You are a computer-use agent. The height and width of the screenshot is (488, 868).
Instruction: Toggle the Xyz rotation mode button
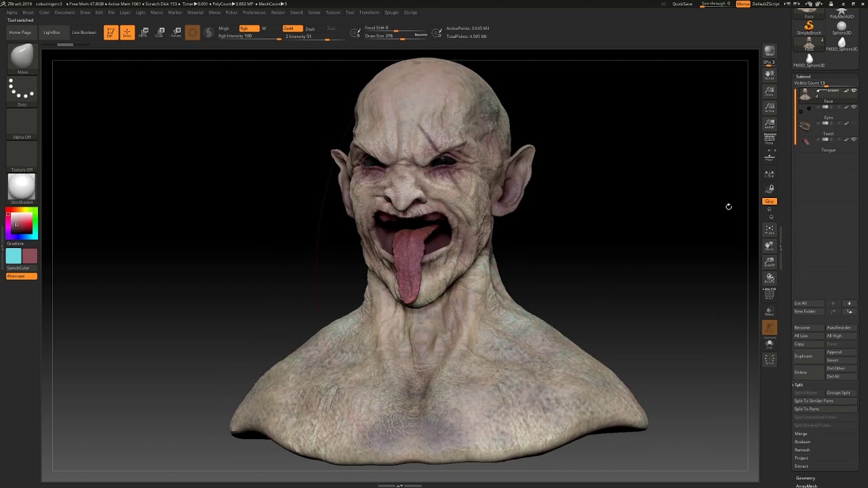coord(770,201)
